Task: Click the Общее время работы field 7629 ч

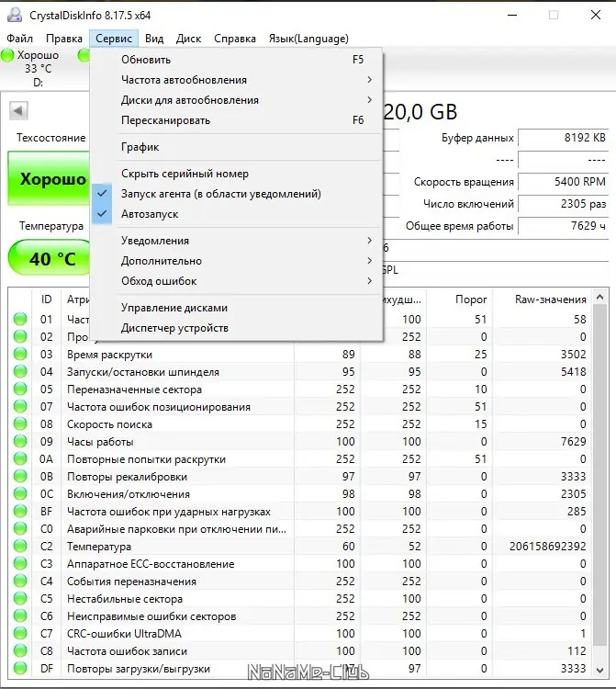Action: coord(563,225)
